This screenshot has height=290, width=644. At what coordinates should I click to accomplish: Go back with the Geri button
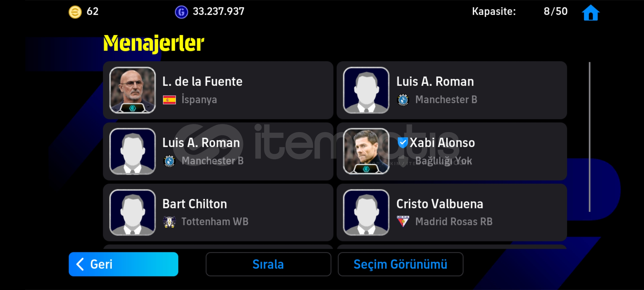[123, 264]
